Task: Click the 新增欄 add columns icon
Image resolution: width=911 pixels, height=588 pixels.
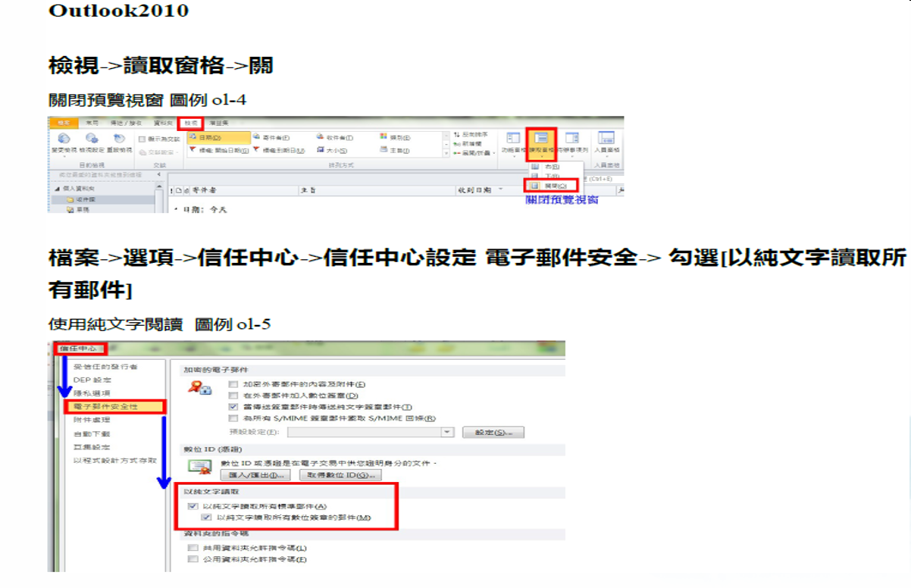Action: point(456,143)
